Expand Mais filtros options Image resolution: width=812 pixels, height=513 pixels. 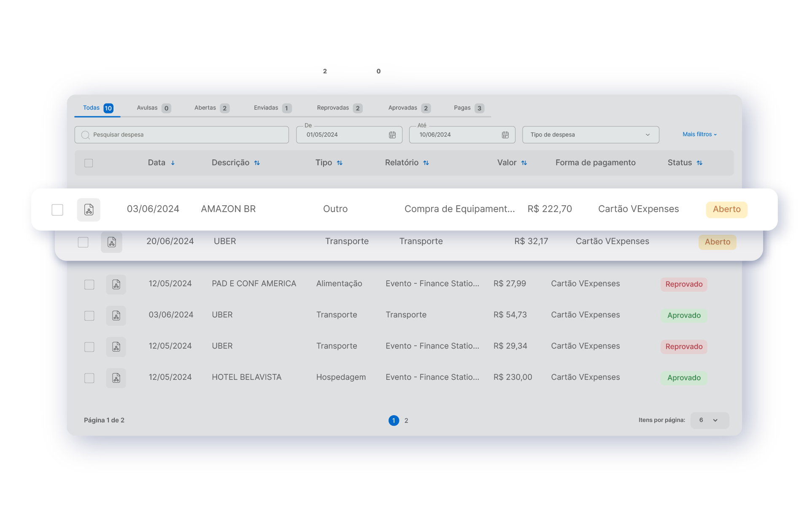[699, 134]
